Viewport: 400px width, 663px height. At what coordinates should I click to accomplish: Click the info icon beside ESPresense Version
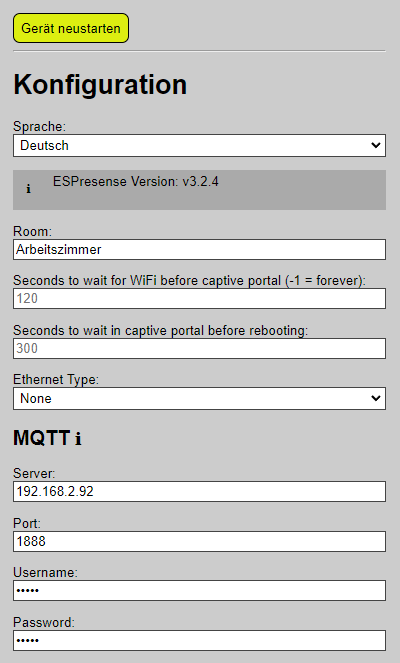(28, 189)
